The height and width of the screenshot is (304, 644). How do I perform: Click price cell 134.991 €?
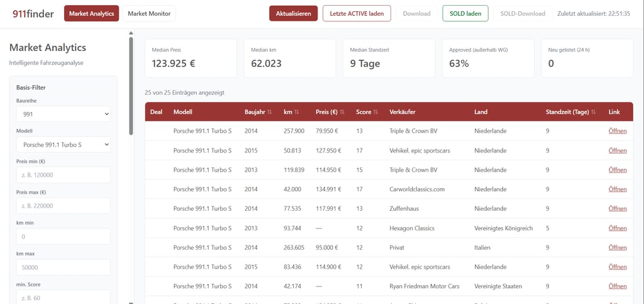click(x=328, y=189)
